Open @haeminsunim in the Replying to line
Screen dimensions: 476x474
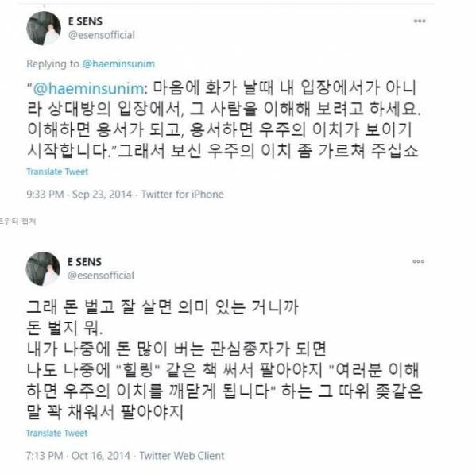(x=118, y=64)
